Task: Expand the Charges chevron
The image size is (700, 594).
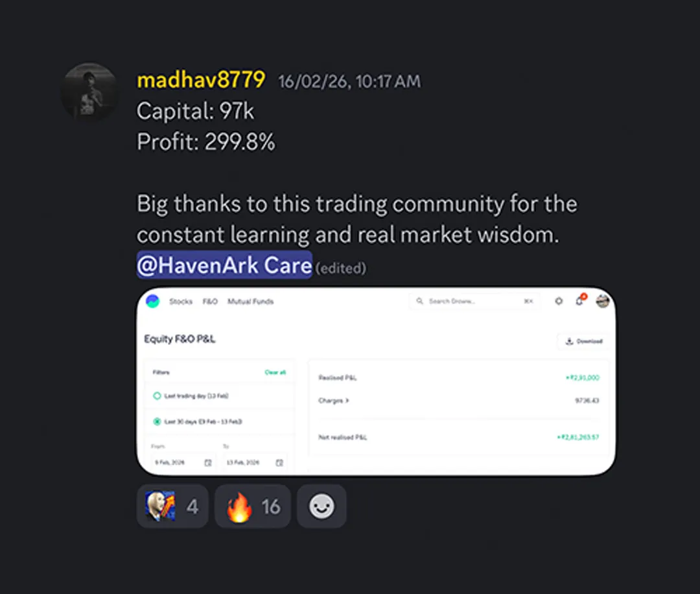Action: (347, 401)
